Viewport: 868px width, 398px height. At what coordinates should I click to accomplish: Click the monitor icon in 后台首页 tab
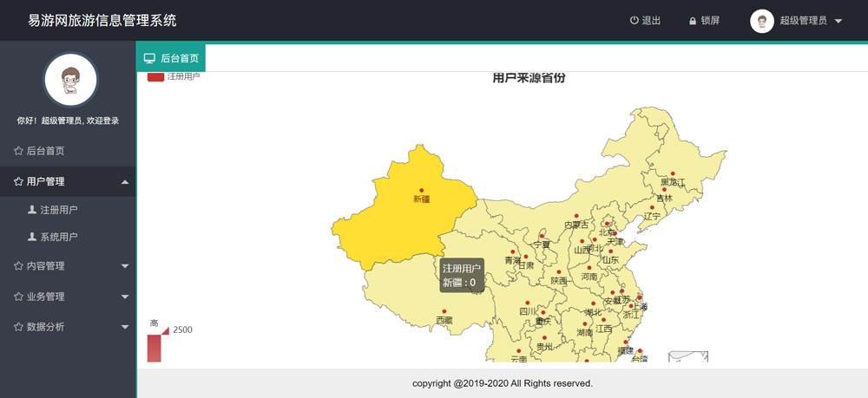click(x=149, y=58)
